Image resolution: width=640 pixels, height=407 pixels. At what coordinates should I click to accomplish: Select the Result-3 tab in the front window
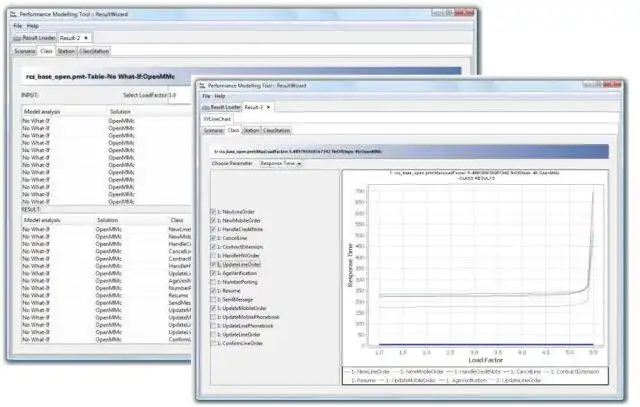(253, 107)
